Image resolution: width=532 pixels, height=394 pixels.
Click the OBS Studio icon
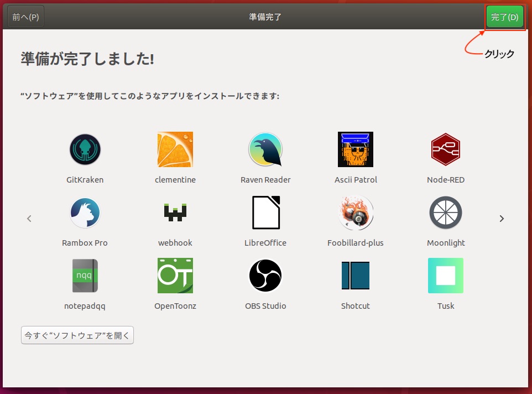265,276
